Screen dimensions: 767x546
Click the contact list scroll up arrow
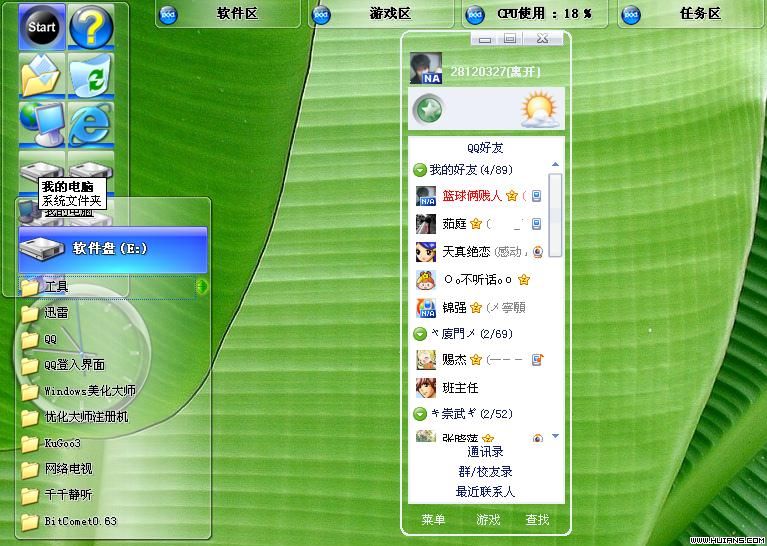[555, 165]
